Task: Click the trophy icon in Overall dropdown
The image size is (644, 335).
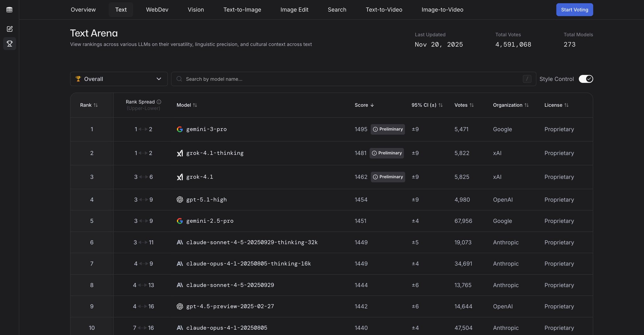Action: (78, 79)
